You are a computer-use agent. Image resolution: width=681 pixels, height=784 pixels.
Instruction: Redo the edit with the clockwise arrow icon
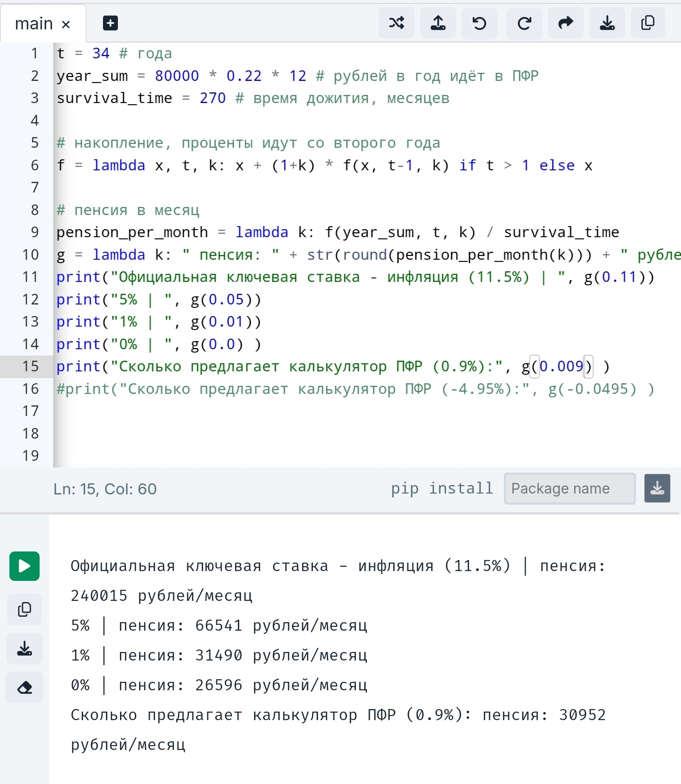click(x=524, y=23)
